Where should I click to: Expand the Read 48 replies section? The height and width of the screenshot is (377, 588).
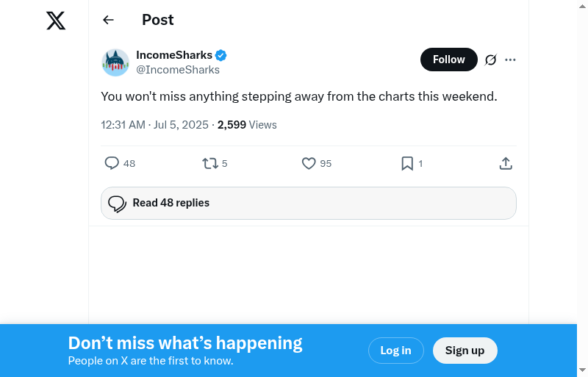click(x=309, y=203)
